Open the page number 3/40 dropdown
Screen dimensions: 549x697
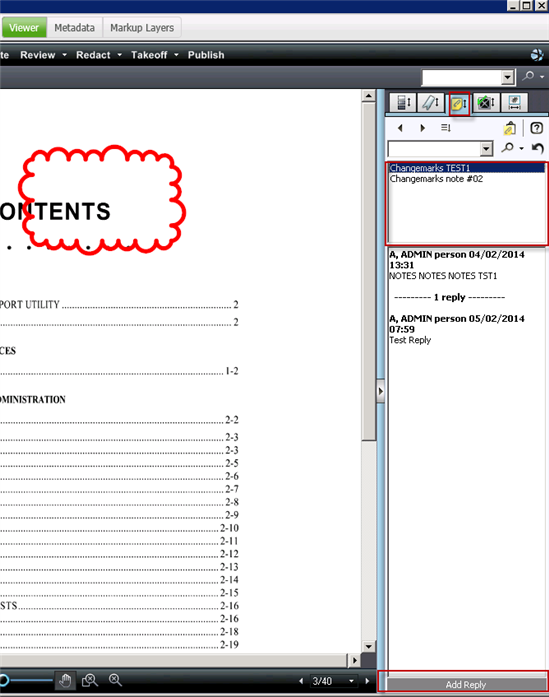point(351,681)
